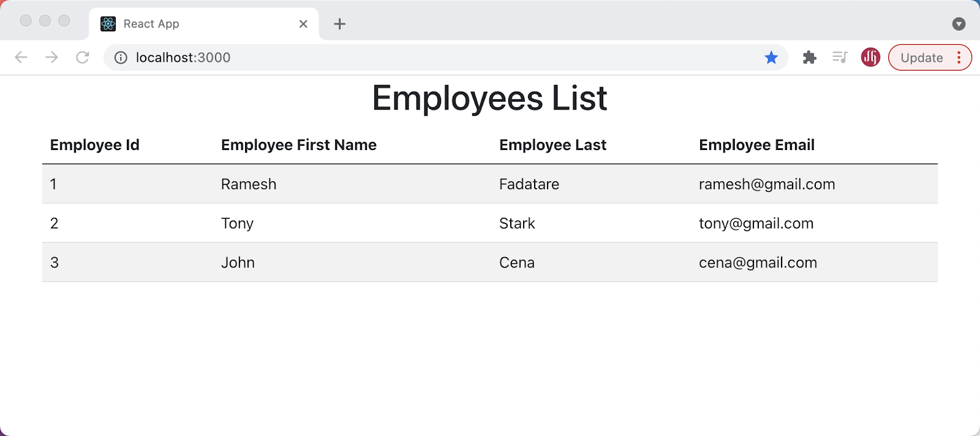Open a new browser tab
This screenshot has width=980, height=436.
[340, 24]
